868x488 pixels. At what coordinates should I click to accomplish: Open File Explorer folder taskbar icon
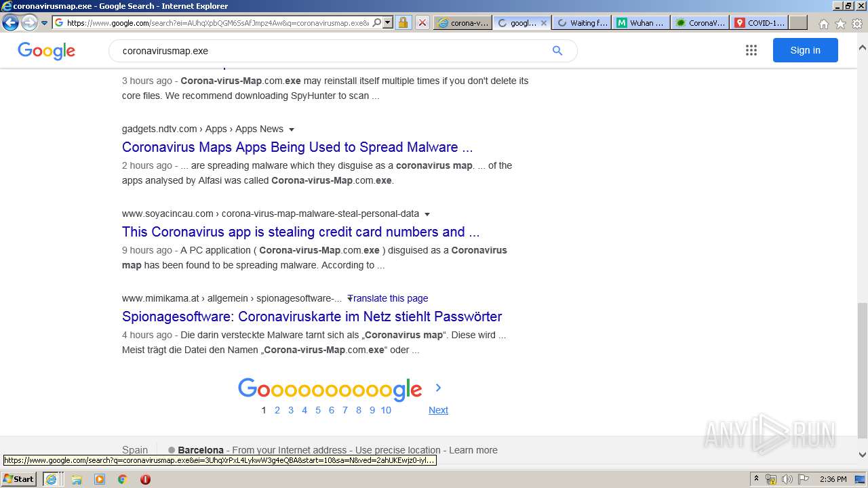point(77,479)
